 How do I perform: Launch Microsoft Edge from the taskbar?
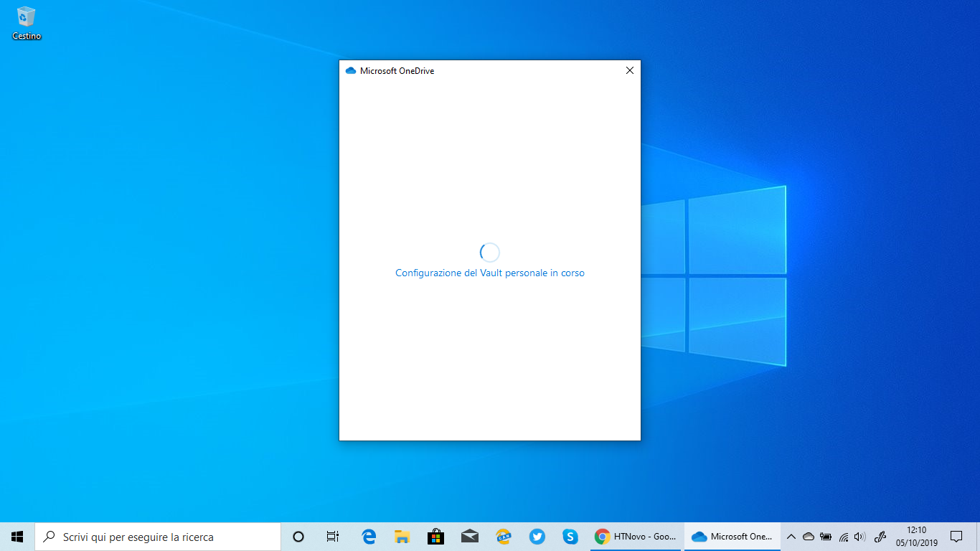[369, 537]
